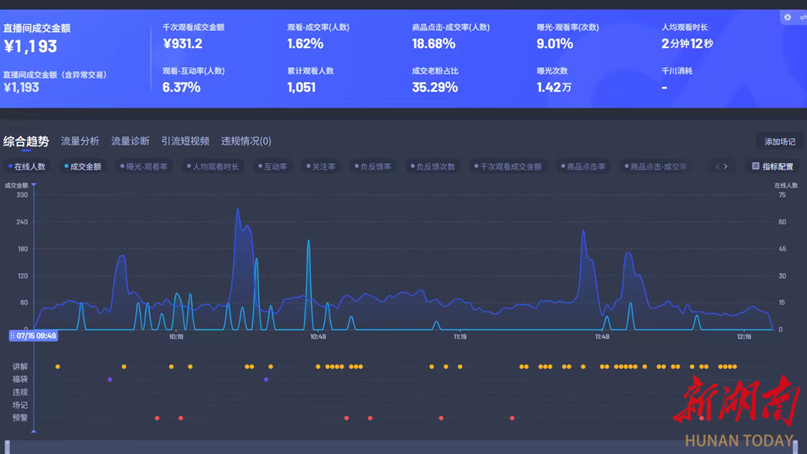Click the 指标配置 icon button
Screen dimensions: 807x454
click(773, 166)
